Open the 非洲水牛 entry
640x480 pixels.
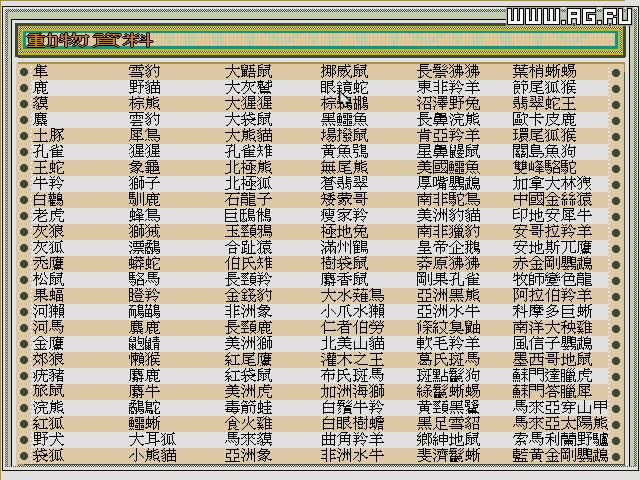[x=352, y=455]
